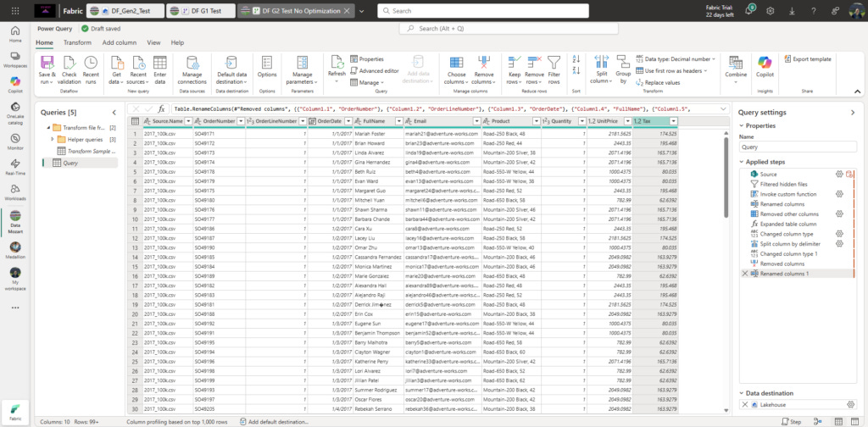Click the query Name input field
Viewport: 868px width, 427px height.
(x=798, y=147)
